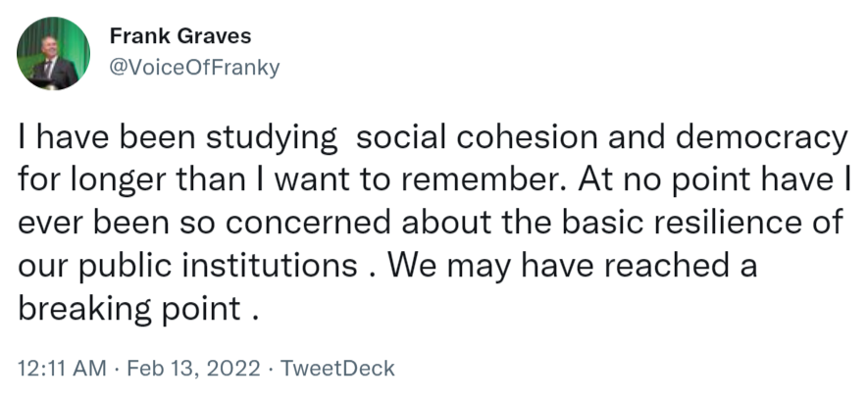The height and width of the screenshot is (401, 868).
Task: Open Frank Graves' profile picture
Action: coord(53,53)
